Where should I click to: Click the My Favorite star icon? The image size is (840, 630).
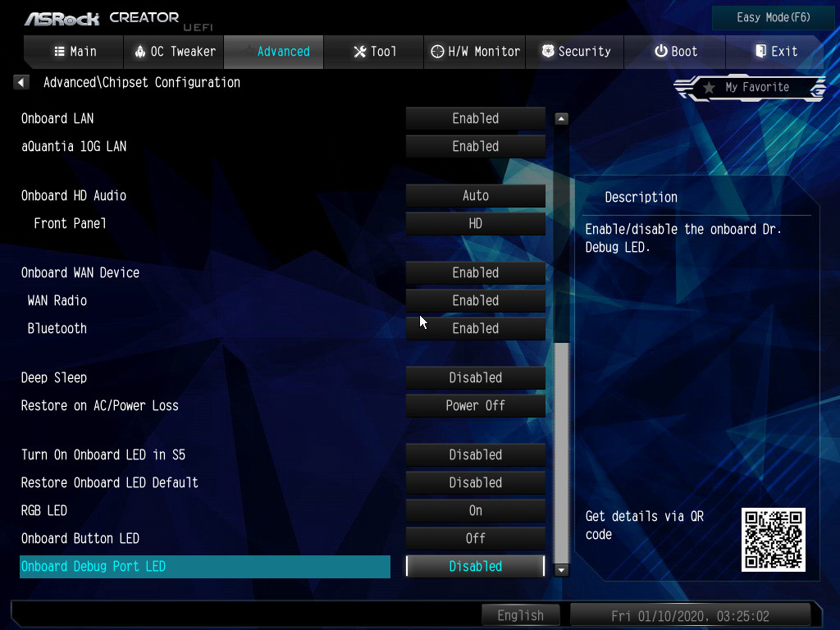pos(708,88)
